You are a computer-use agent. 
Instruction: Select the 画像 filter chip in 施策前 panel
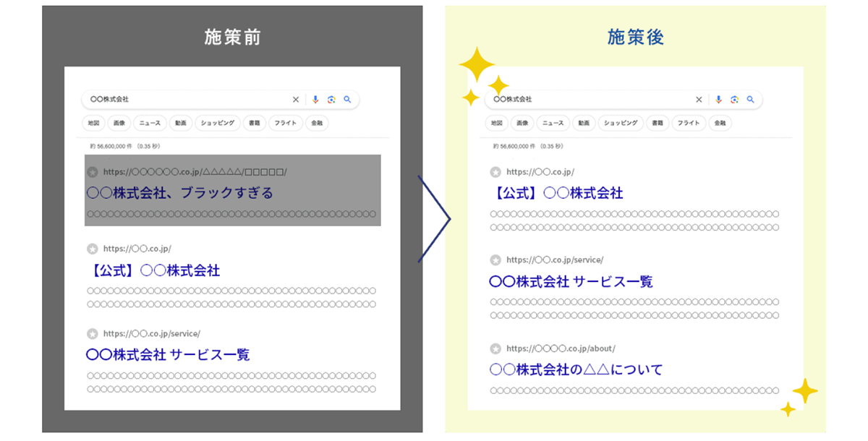(119, 124)
